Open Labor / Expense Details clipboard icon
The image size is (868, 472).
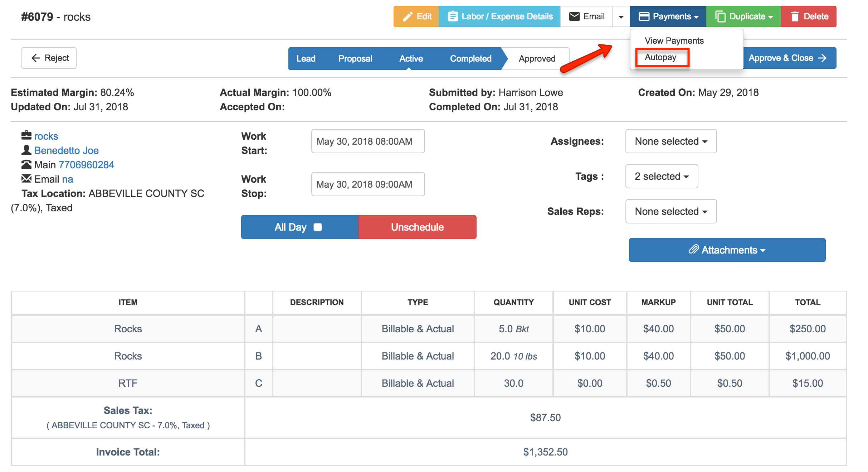pos(453,16)
